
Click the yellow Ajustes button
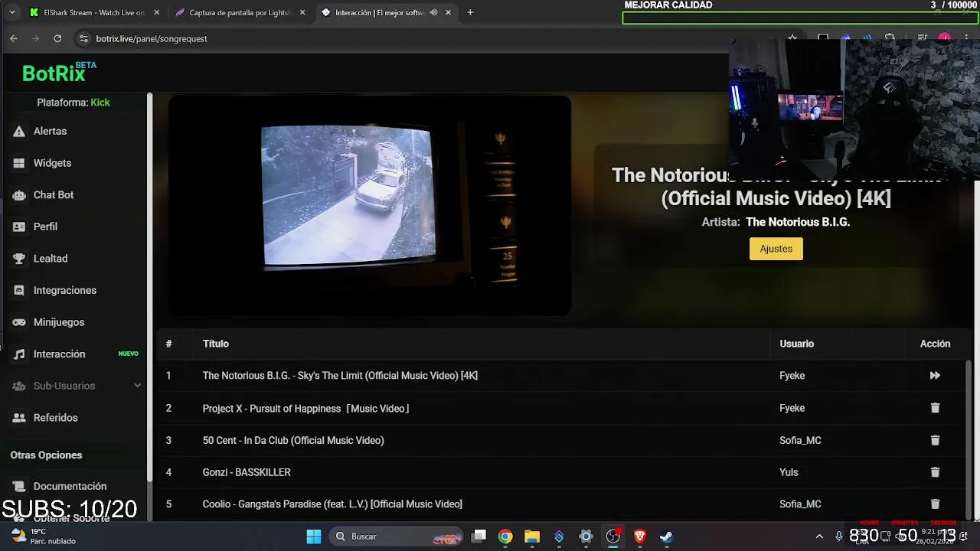click(x=776, y=249)
